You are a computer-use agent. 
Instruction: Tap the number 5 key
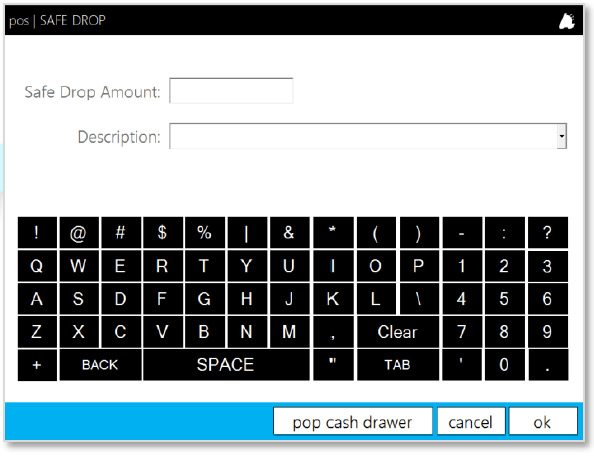tap(504, 299)
